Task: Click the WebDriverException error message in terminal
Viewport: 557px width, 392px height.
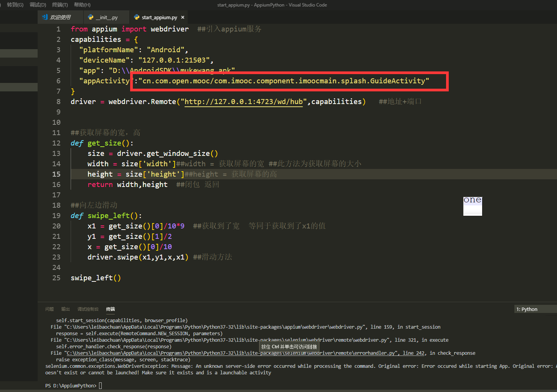Action: point(301,369)
